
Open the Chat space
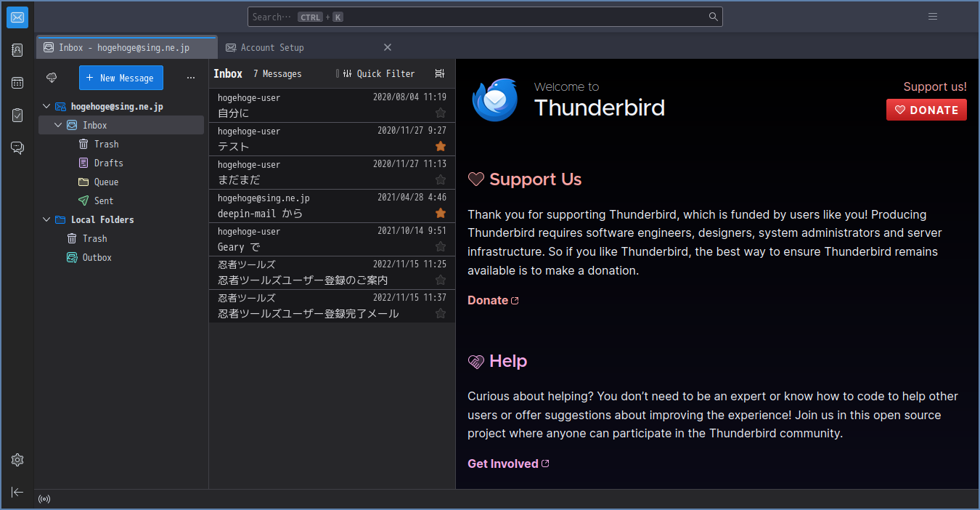(x=17, y=148)
